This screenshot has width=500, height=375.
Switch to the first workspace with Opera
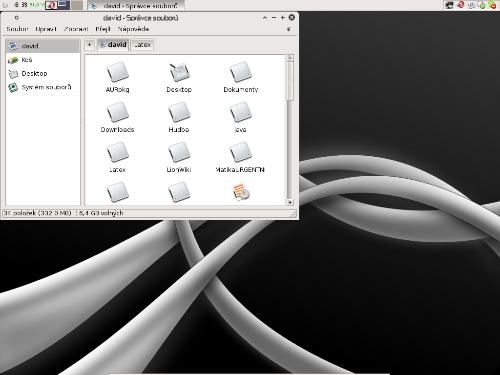click(x=51, y=5)
